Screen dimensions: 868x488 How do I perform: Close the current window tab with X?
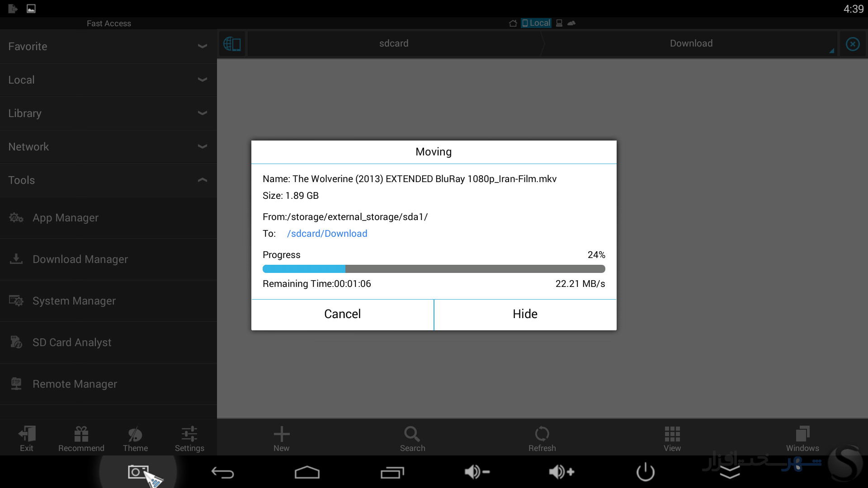(853, 44)
